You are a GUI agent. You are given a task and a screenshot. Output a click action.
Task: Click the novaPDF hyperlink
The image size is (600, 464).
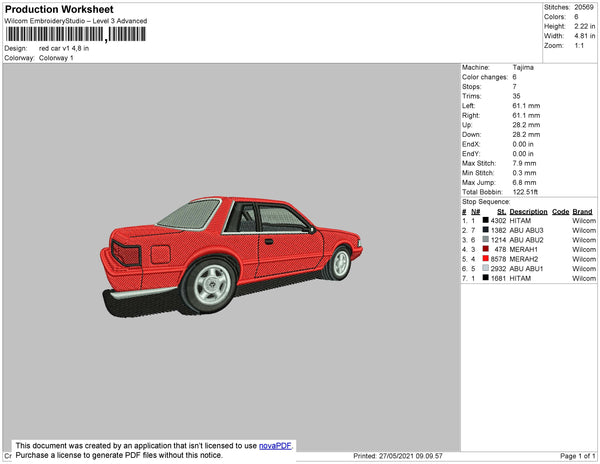tap(277, 445)
